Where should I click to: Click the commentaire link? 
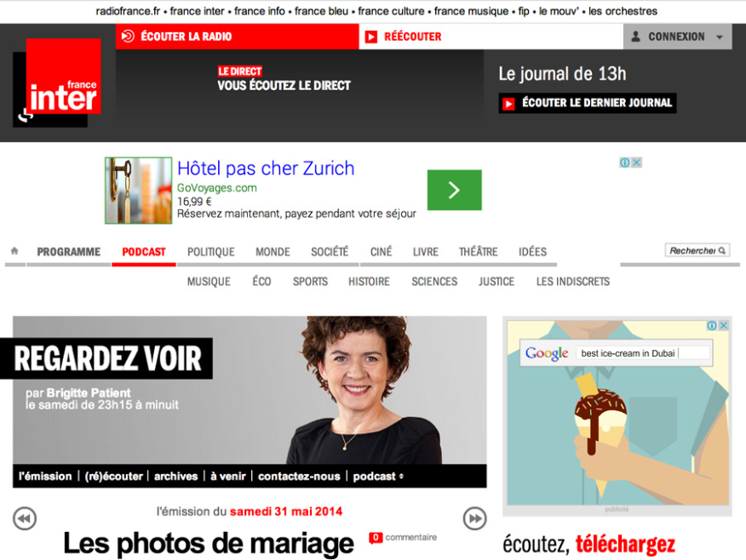(411, 537)
